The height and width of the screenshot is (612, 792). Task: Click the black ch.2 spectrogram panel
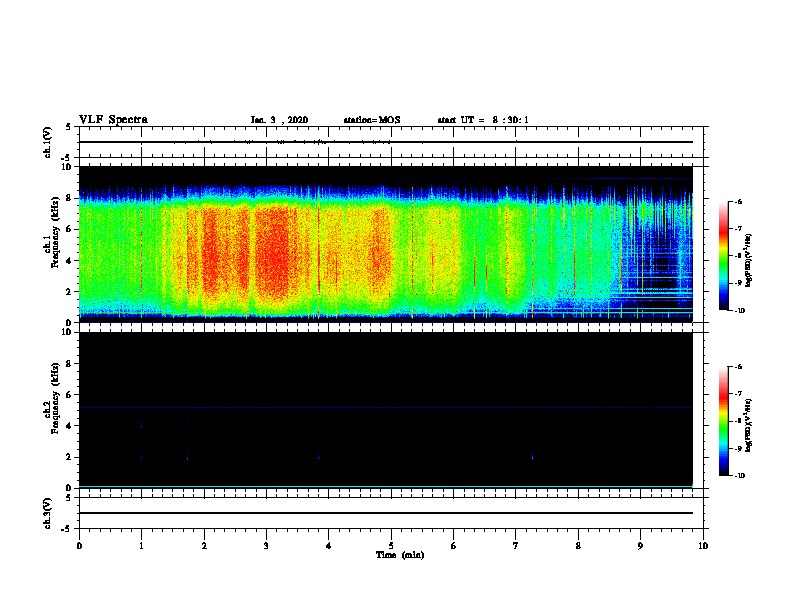(x=385, y=410)
